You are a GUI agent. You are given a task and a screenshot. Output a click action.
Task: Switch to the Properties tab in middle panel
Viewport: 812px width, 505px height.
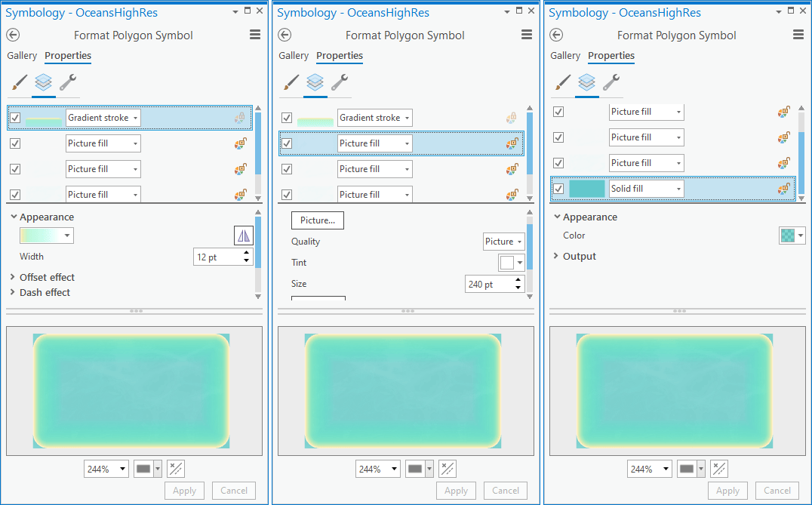click(340, 55)
